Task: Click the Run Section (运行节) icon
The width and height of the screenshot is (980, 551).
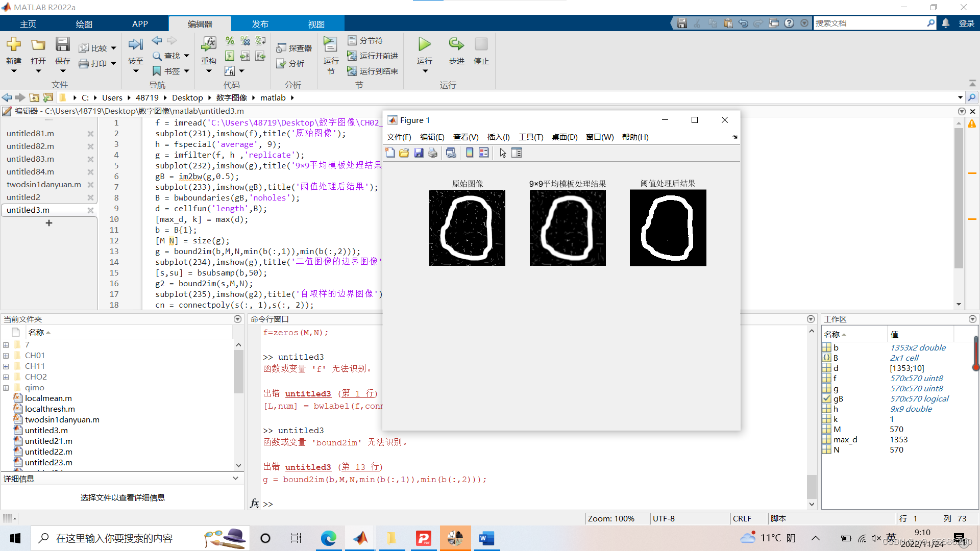Action: 330,44
